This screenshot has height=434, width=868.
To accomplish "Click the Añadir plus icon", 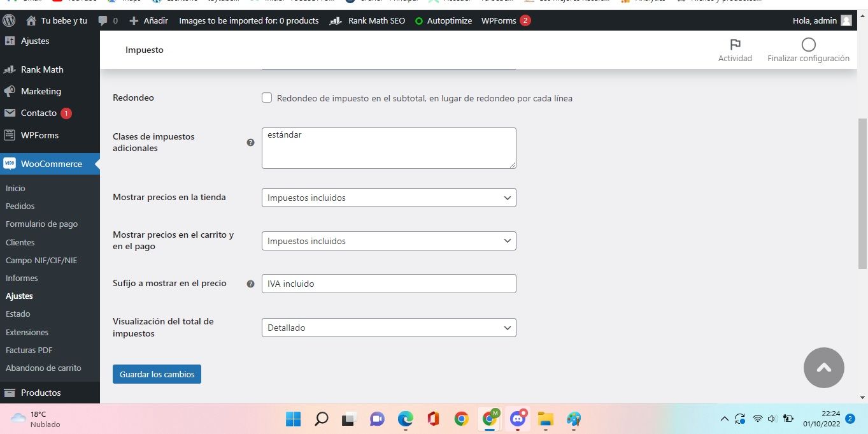I will (x=134, y=20).
